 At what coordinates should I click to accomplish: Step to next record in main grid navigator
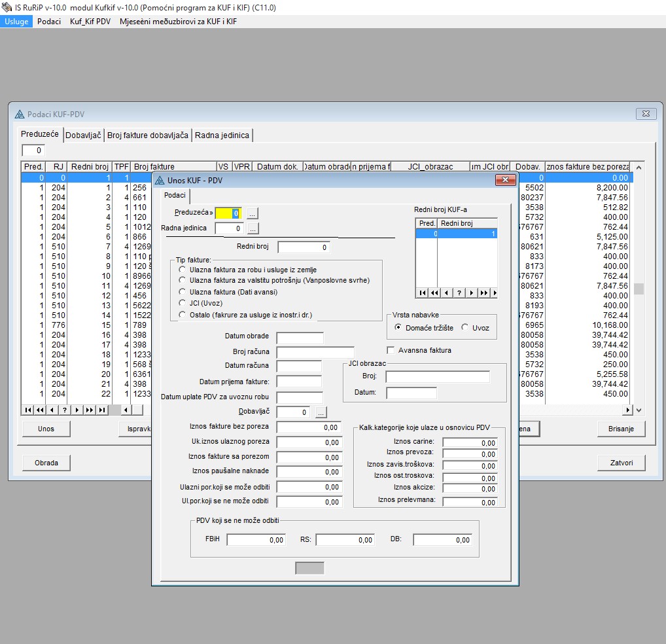[77, 410]
